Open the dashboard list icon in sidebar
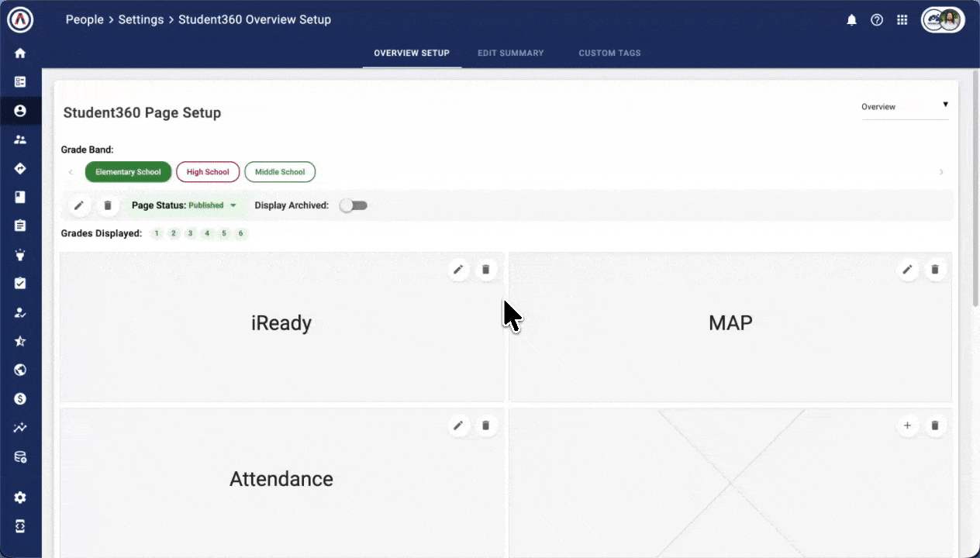 (20, 81)
